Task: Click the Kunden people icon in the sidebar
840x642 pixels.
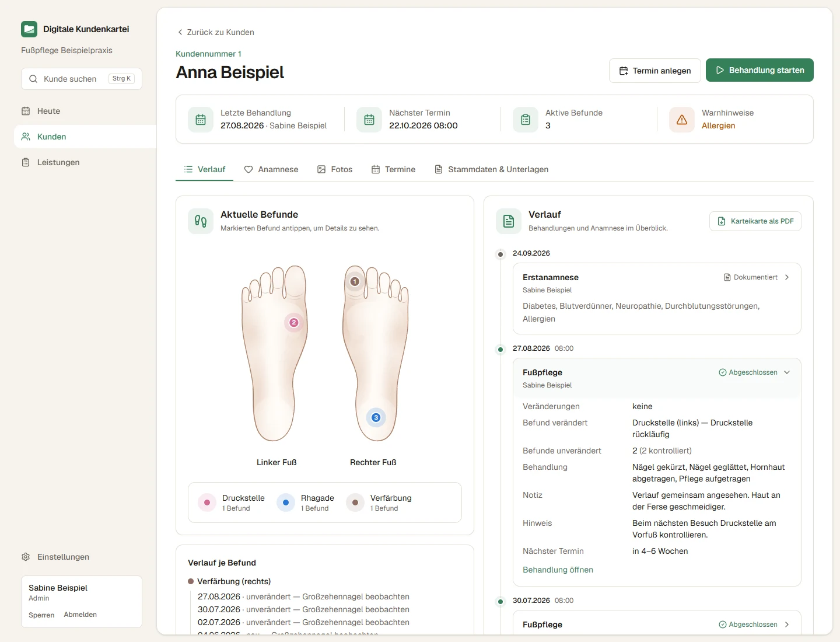Action: pyautogui.click(x=26, y=137)
